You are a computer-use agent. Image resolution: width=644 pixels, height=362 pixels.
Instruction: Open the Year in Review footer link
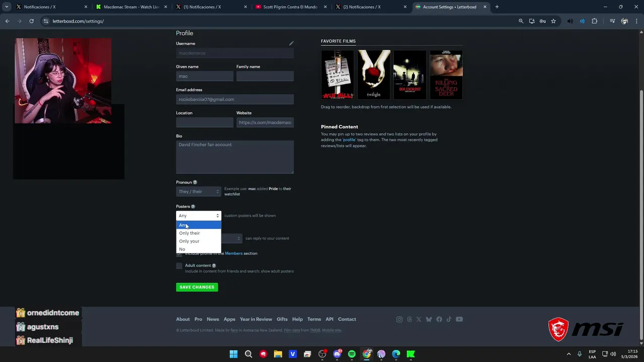click(x=256, y=319)
